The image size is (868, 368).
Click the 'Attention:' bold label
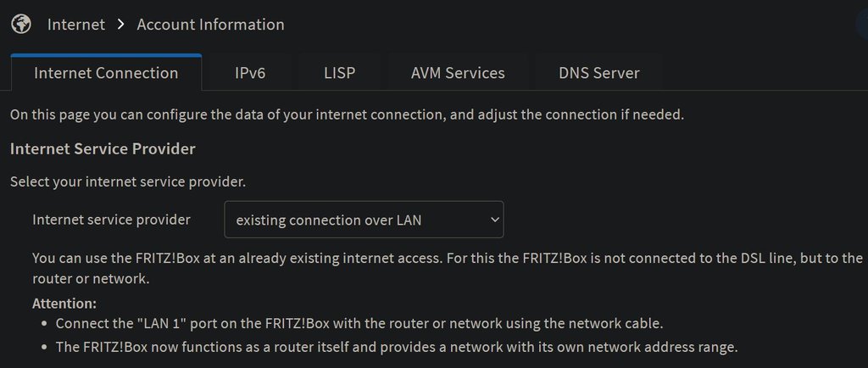(64, 304)
